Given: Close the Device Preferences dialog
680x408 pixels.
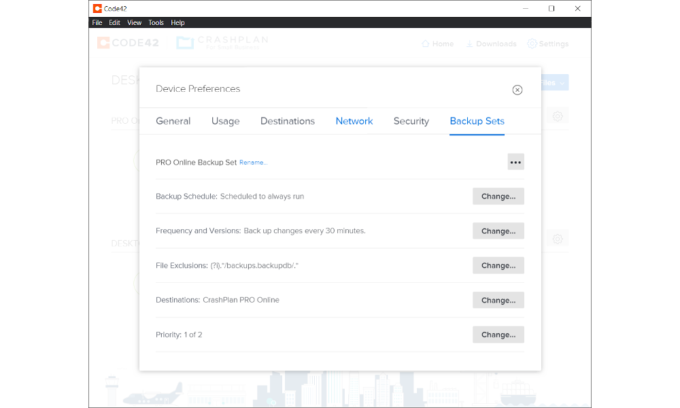Looking at the screenshot, I should (517, 90).
